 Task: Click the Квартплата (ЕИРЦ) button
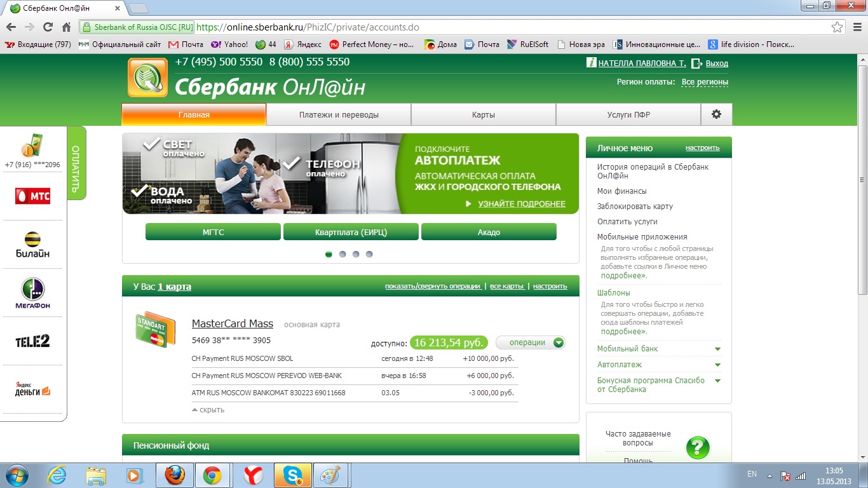pyautogui.click(x=351, y=232)
